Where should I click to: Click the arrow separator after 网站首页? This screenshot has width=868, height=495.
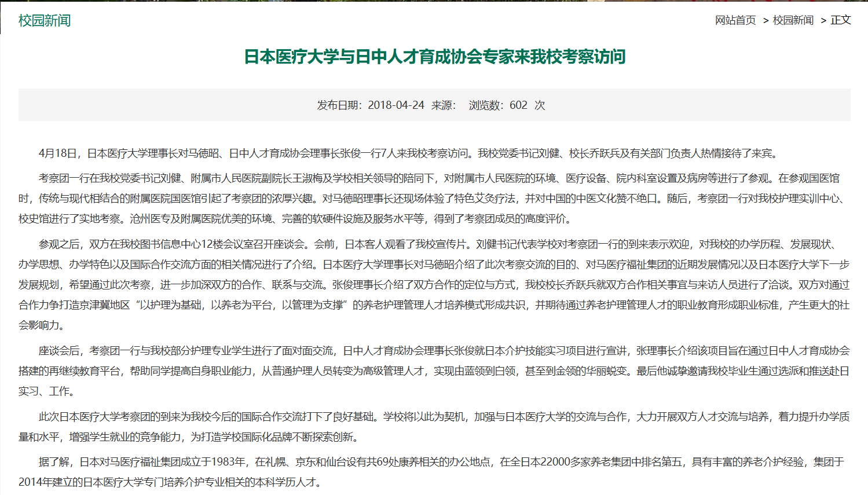coord(766,21)
